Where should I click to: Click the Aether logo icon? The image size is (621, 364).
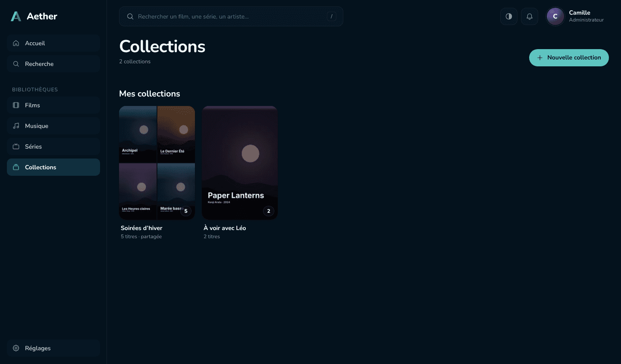pos(16,16)
